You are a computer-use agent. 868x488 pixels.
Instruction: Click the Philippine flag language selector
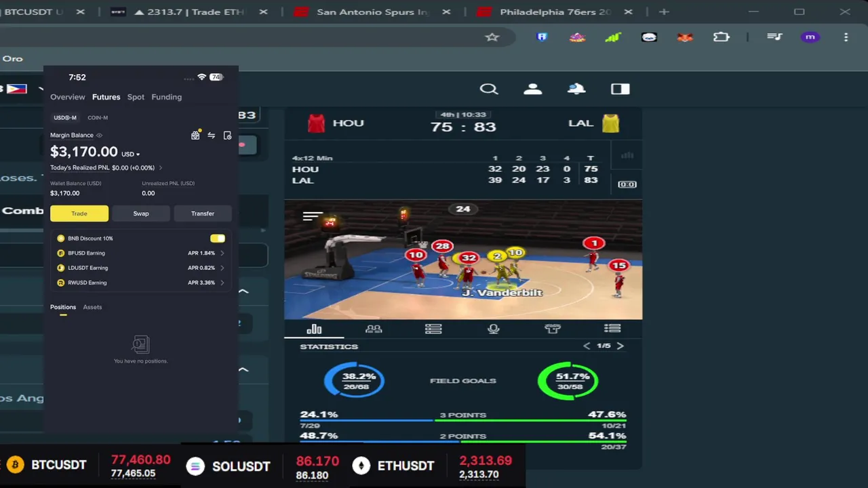tap(16, 89)
